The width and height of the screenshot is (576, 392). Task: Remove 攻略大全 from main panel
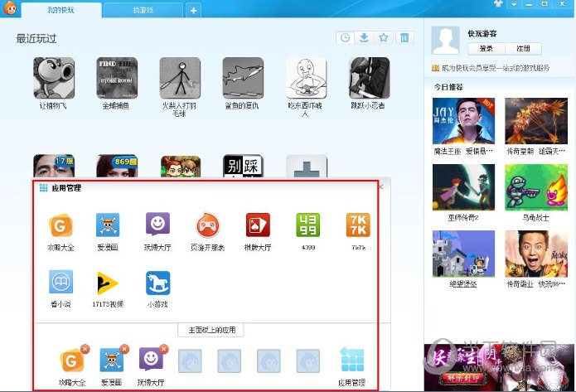(85, 349)
